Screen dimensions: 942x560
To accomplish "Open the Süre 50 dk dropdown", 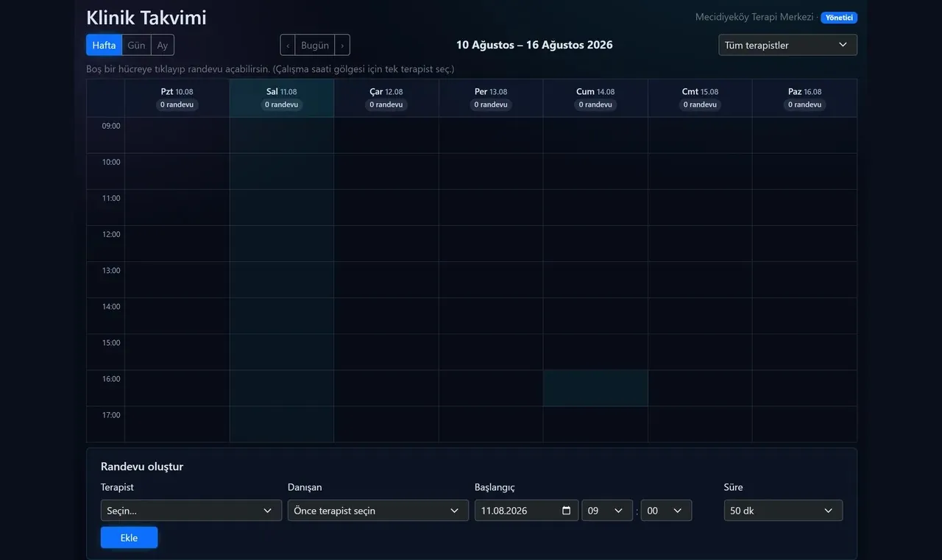I will coord(783,511).
